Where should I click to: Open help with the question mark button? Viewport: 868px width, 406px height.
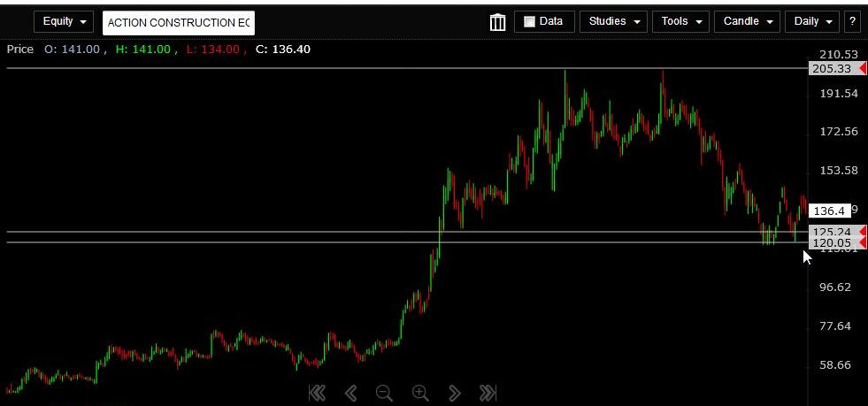[852, 21]
